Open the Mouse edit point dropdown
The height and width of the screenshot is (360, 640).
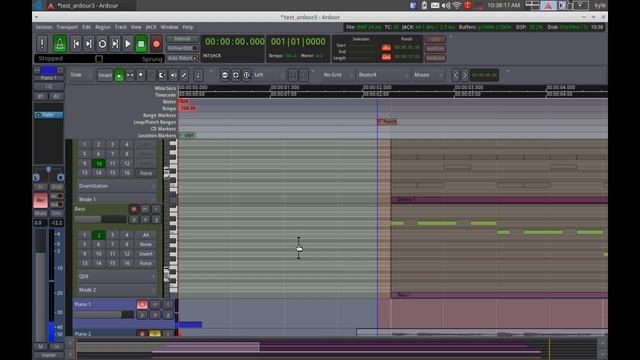click(x=428, y=75)
